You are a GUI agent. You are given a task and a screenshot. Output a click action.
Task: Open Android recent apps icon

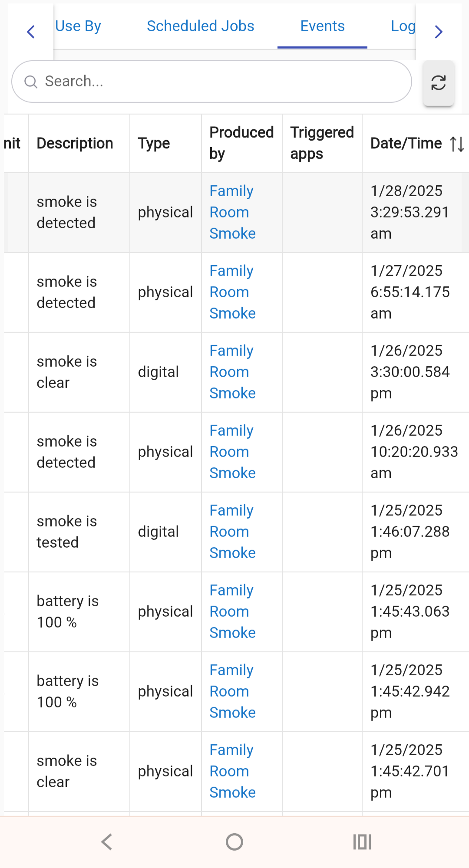(x=362, y=842)
